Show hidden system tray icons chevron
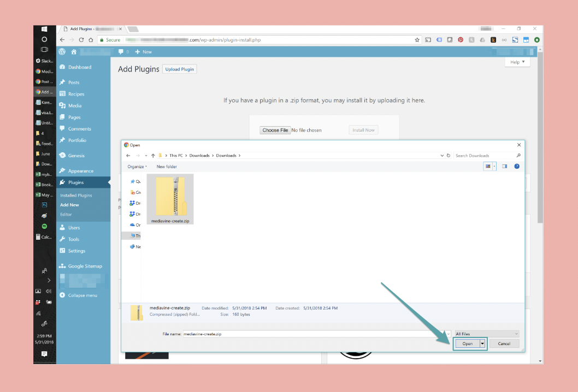 (49, 281)
